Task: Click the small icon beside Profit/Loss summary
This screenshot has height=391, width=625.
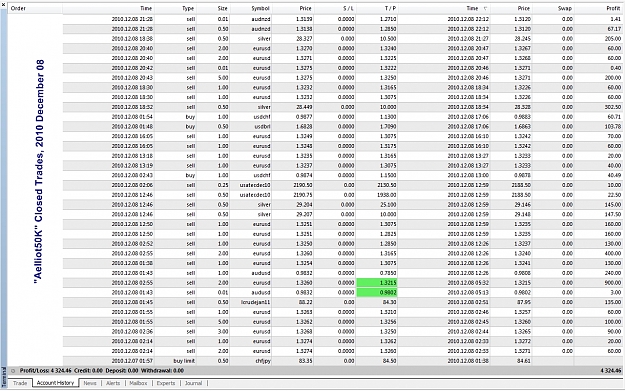Action: (13, 371)
